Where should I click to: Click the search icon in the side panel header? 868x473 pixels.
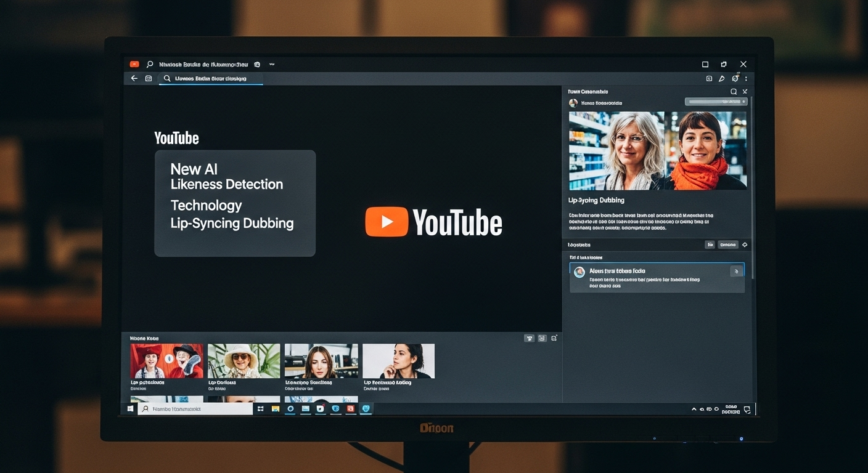point(734,91)
